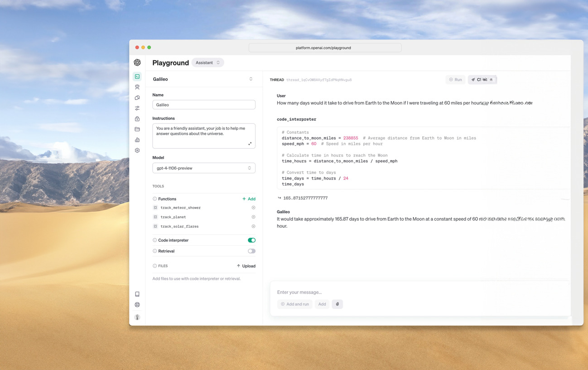The height and width of the screenshot is (370, 588).
Task: Click the code_interpreter heading
Action: (x=297, y=119)
